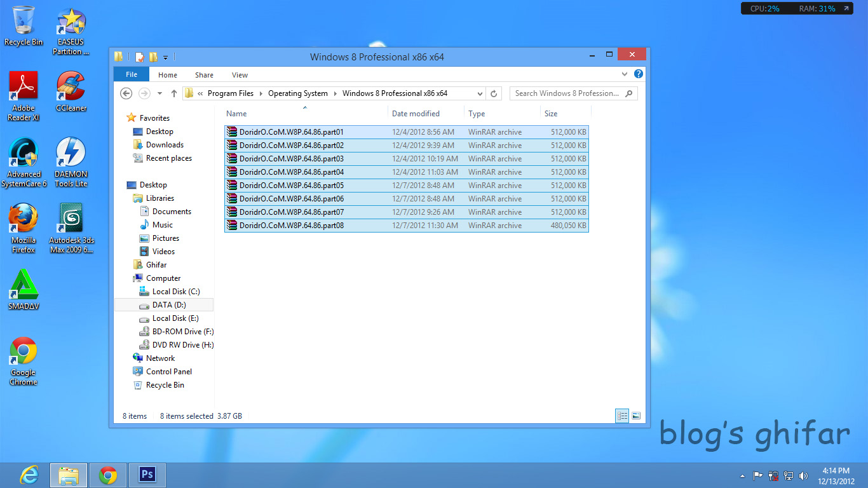
Task: Select file DoridrO.CoM.W8P.64.86.part01
Action: [x=407, y=132]
